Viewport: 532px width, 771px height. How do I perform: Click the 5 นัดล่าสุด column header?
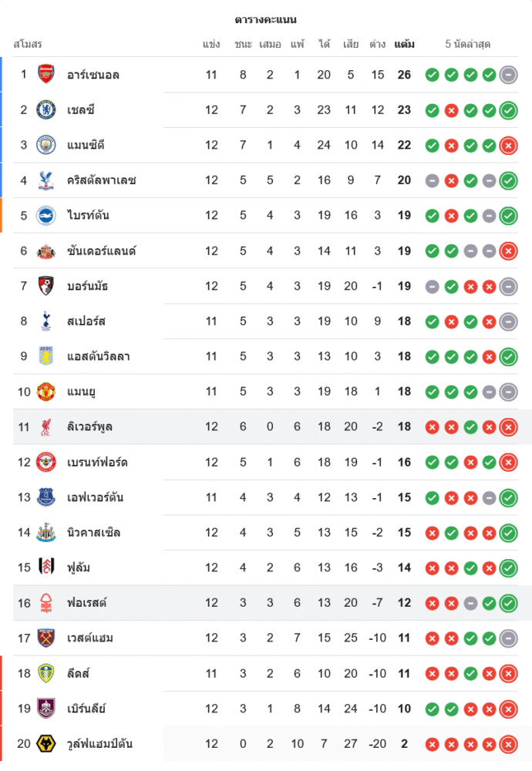click(468, 44)
